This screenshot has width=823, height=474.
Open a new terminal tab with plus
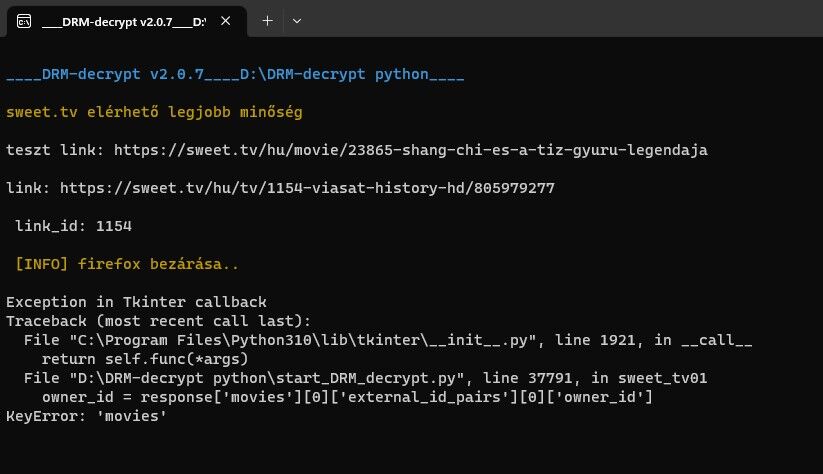click(267, 20)
